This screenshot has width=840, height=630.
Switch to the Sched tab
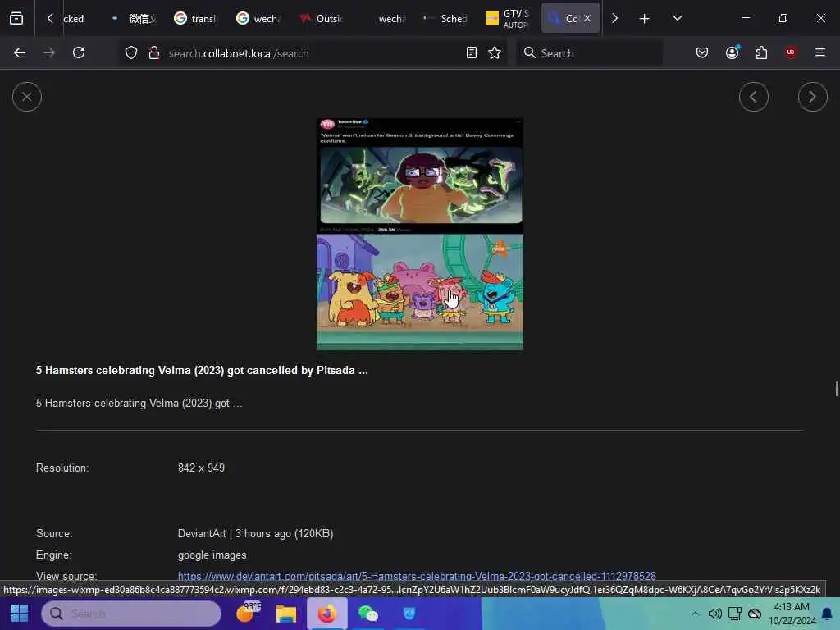click(445, 19)
